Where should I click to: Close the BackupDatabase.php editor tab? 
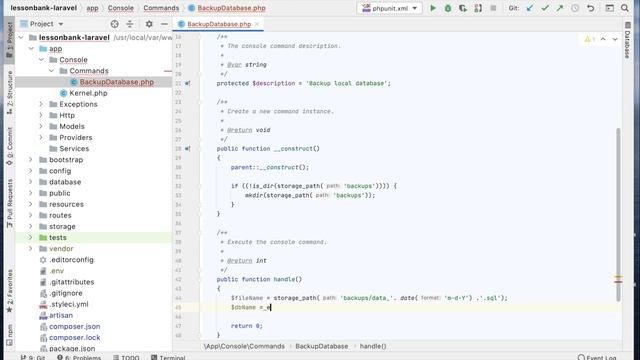(x=257, y=24)
